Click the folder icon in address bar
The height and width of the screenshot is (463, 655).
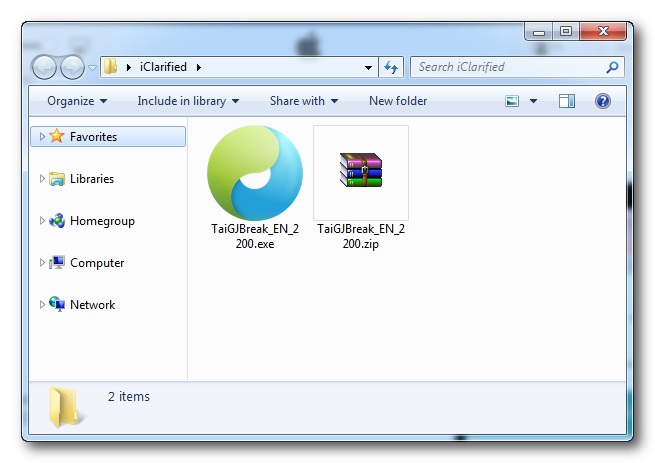[x=111, y=66]
